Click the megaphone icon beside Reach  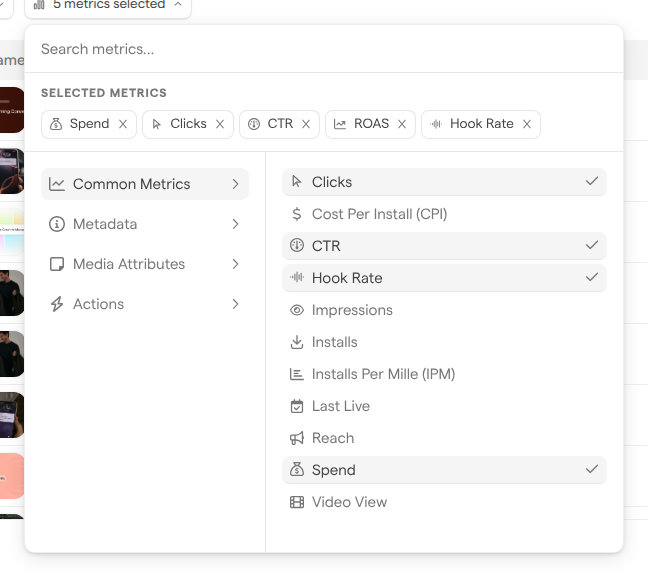[297, 438]
